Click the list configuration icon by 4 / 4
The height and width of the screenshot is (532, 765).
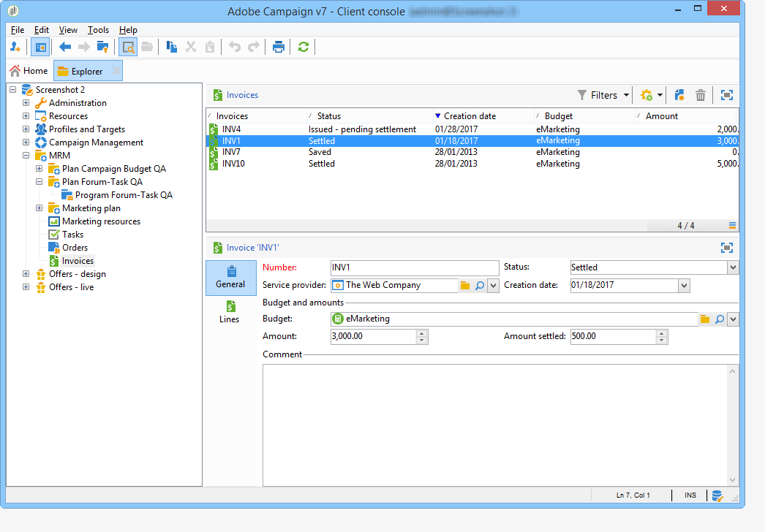pyautogui.click(x=732, y=225)
